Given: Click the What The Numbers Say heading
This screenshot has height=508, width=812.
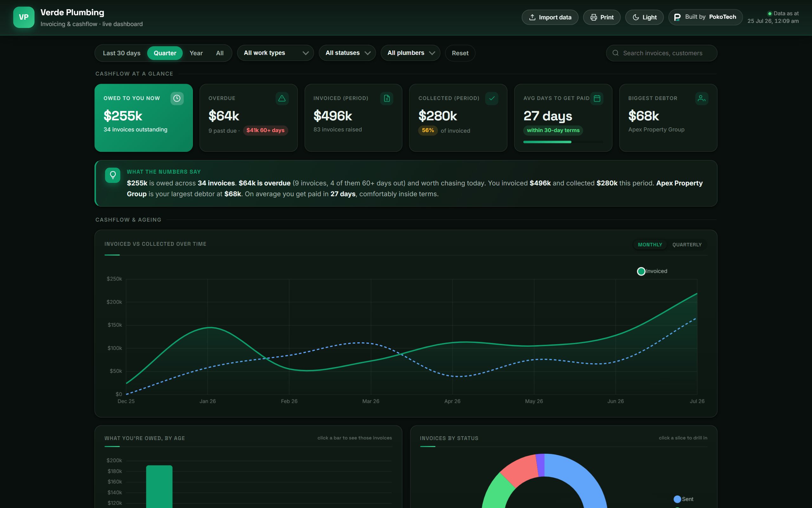Looking at the screenshot, I should (x=163, y=172).
